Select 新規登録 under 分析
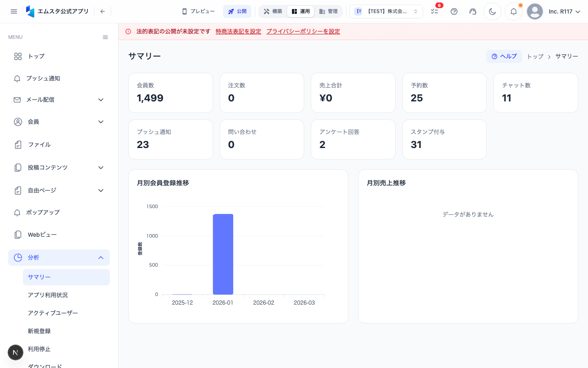The height and width of the screenshot is (368, 588). click(66, 331)
